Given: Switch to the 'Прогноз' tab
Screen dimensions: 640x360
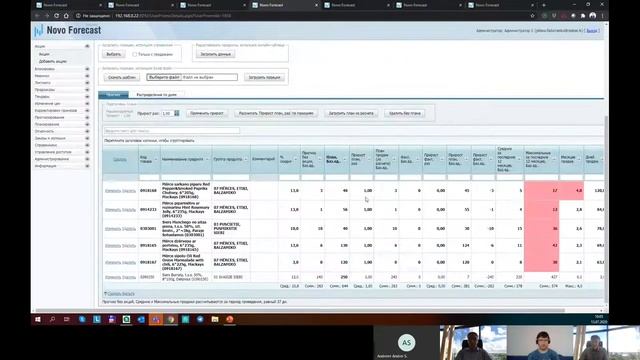Looking at the screenshot, I should 113,95.
